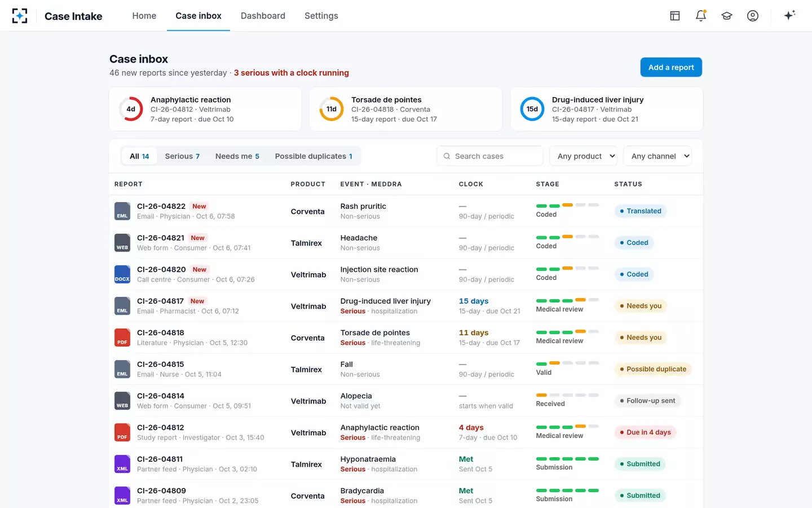Click the Follow-up sent status badge
The image size is (812, 508).
[x=647, y=401]
